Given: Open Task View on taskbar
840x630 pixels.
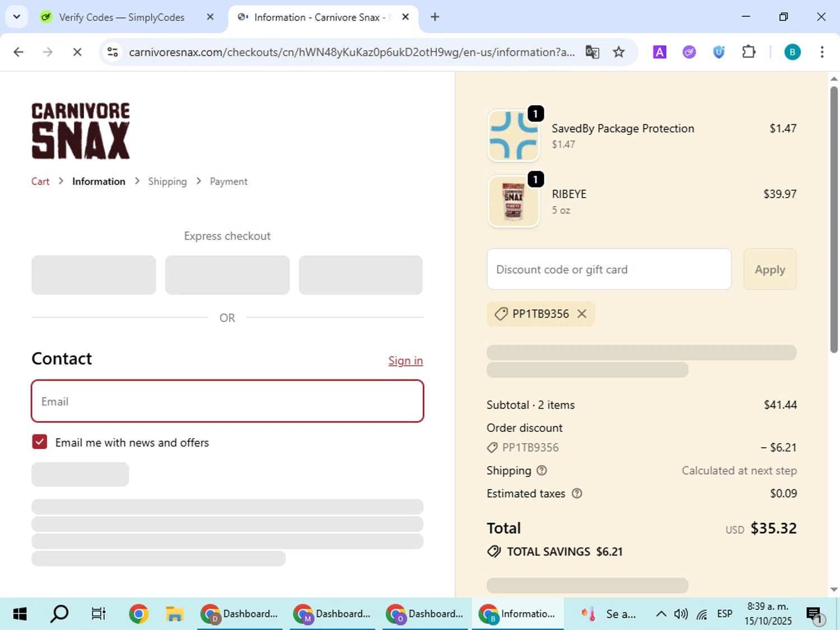Looking at the screenshot, I should click(x=99, y=614).
